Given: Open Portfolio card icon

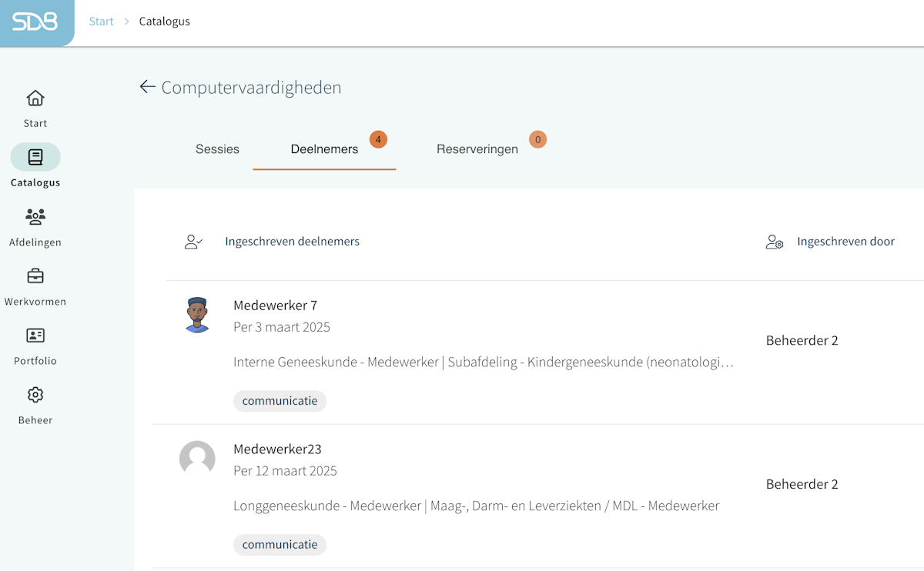Looking at the screenshot, I should pyautogui.click(x=35, y=335).
